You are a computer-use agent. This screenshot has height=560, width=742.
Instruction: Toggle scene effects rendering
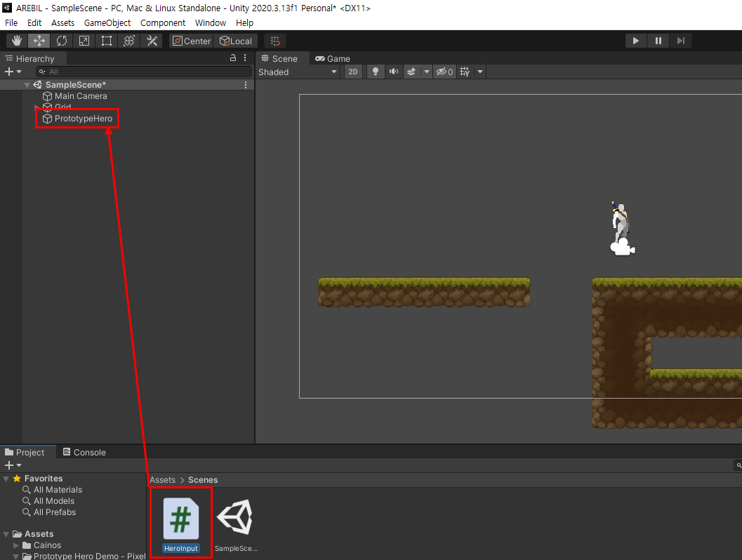[411, 72]
